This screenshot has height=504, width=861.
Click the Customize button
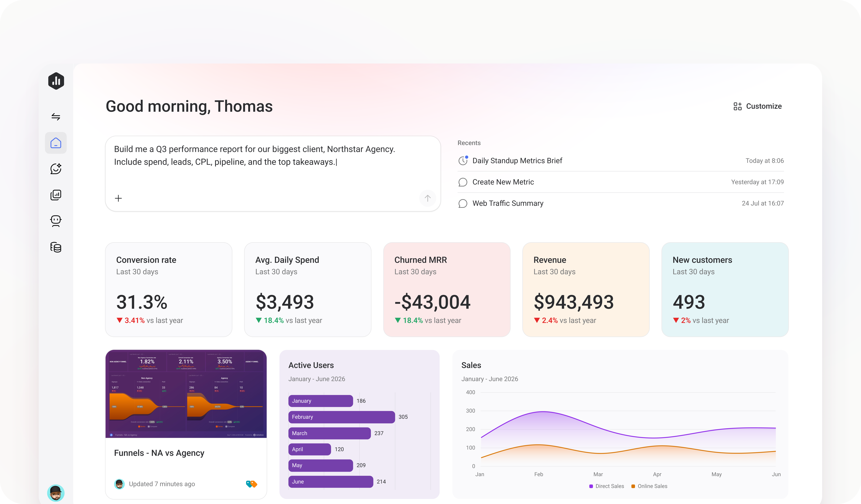click(x=757, y=106)
